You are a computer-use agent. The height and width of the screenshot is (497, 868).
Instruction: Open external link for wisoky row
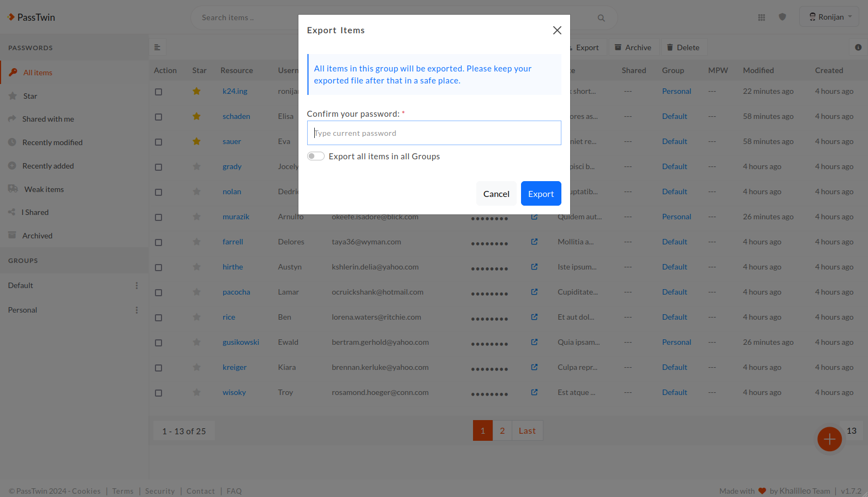point(534,392)
